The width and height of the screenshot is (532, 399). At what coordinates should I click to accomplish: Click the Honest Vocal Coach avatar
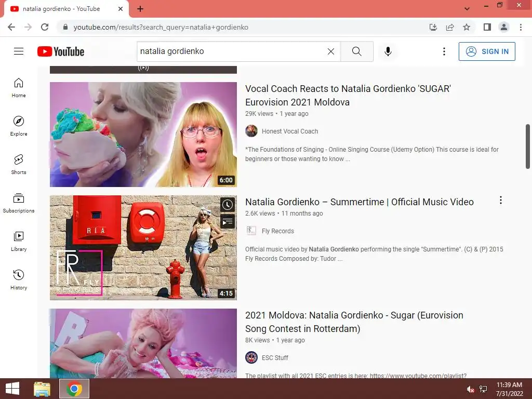[x=251, y=131]
